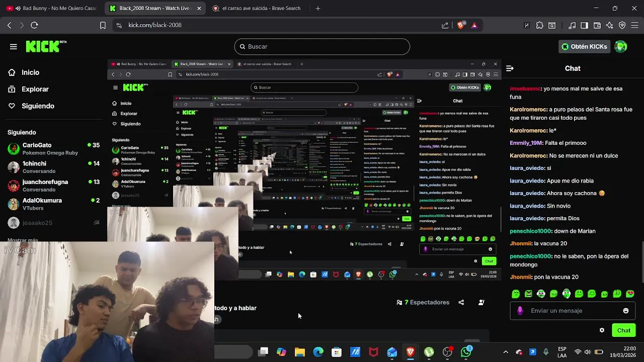Mute audio on the Bad Bunny tab
This screenshot has height=362, width=644.
click(18, 9)
